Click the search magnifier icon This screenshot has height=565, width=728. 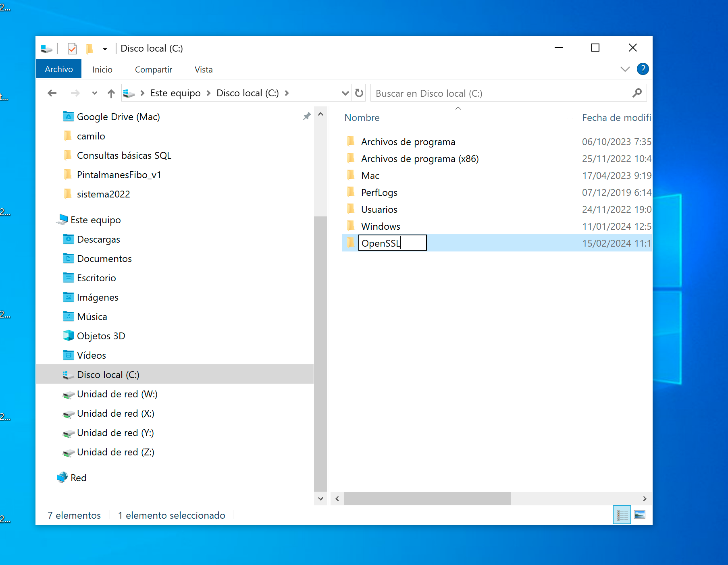tap(637, 93)
